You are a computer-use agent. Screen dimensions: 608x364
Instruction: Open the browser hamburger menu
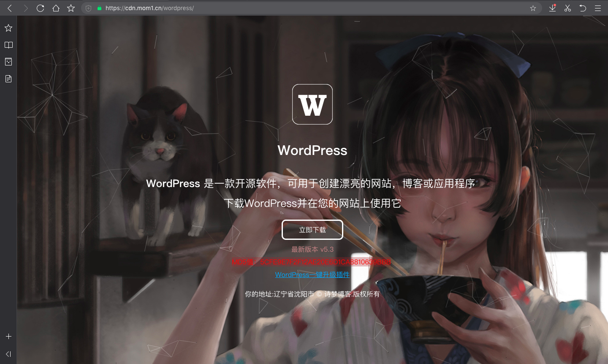598,8
